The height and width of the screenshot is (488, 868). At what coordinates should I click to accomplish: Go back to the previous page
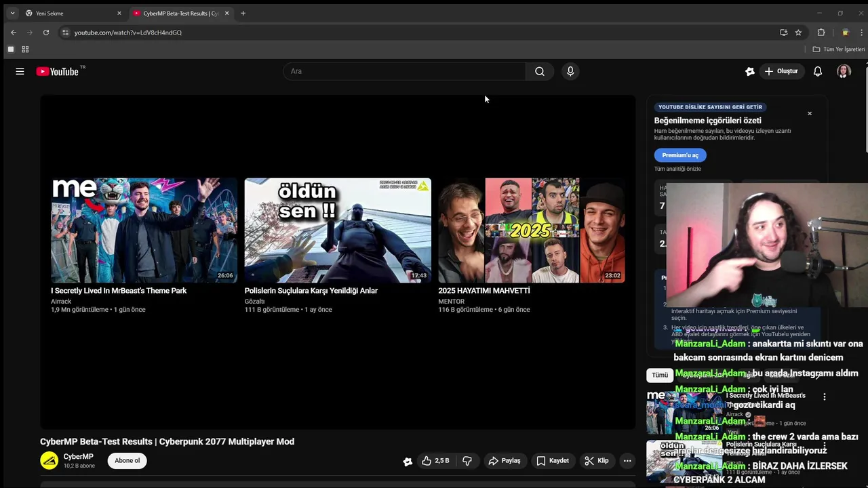pos(14,32)
